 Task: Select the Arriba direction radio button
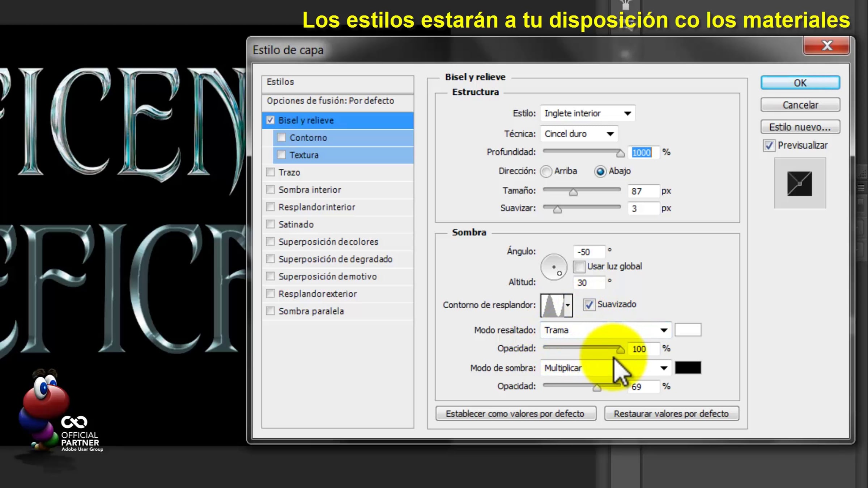546,171
